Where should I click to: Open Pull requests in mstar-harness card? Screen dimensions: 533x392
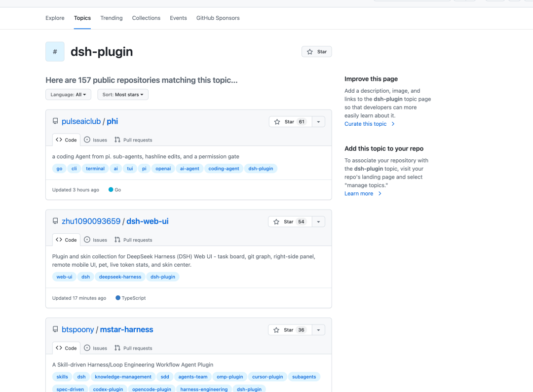[x=133, y=348]
